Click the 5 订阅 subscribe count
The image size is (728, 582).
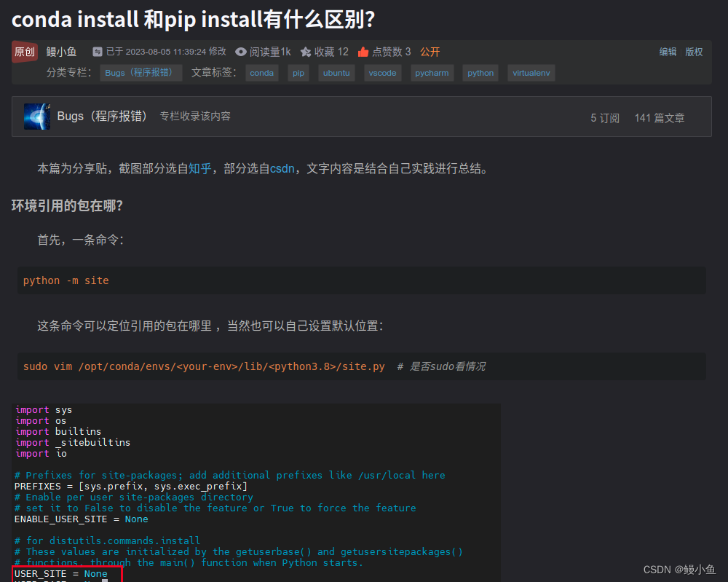(x=605, y=117)
